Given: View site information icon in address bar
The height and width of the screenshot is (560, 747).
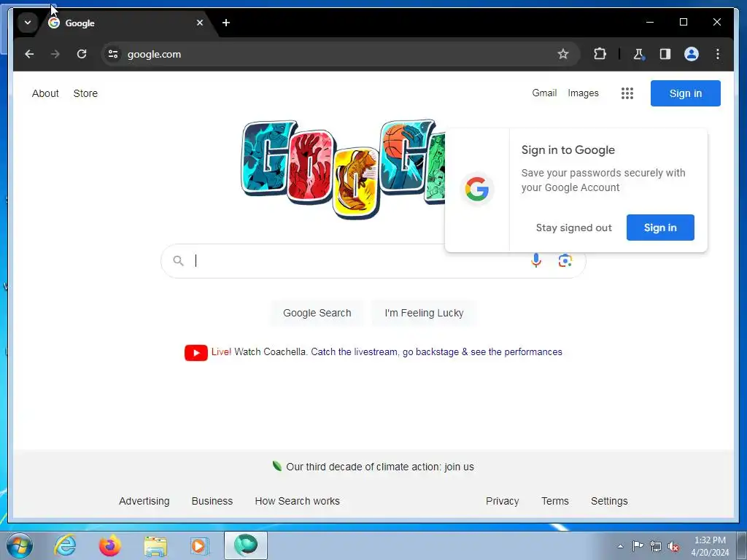Looking at the screenshot, I should (113, 54).
